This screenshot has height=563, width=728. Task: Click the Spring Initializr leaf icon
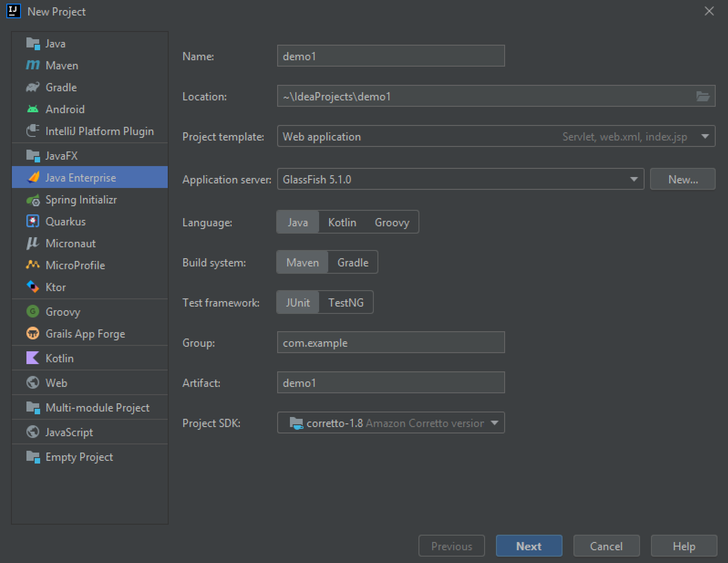click(33, 199)
